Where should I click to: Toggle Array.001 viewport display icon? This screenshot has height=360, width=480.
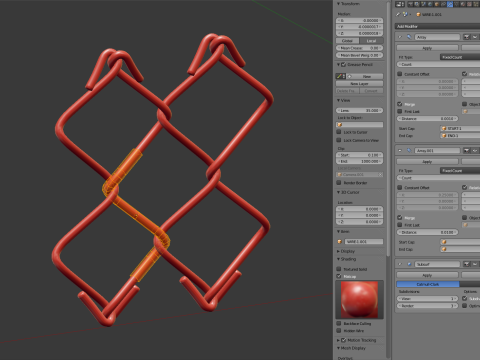pos(475,151)
